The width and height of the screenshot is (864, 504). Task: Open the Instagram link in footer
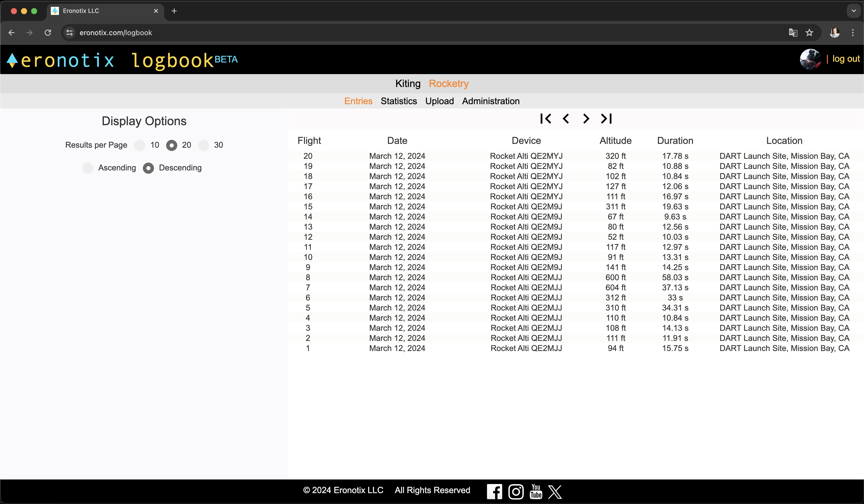click(x=516, y=491)
